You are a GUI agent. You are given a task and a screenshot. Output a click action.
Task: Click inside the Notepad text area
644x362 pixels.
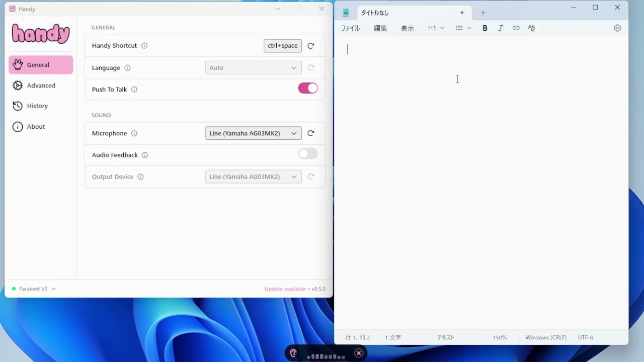click(481, 184)
